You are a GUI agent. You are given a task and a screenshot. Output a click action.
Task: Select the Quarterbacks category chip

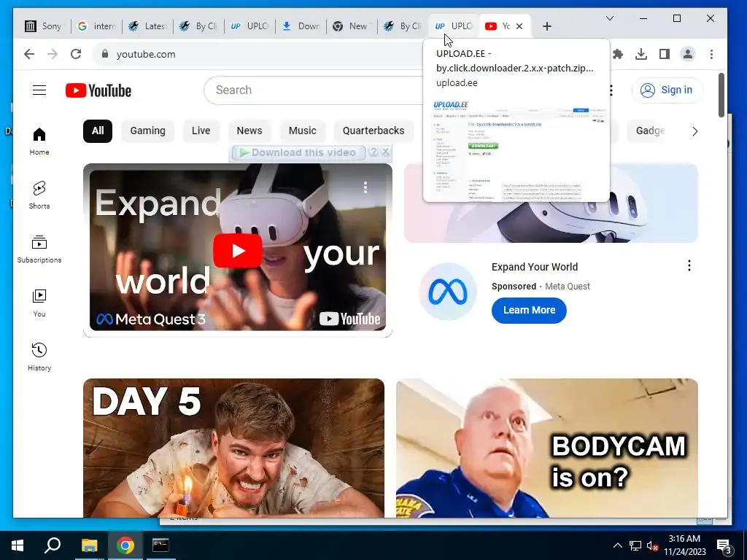pos(373,131)
